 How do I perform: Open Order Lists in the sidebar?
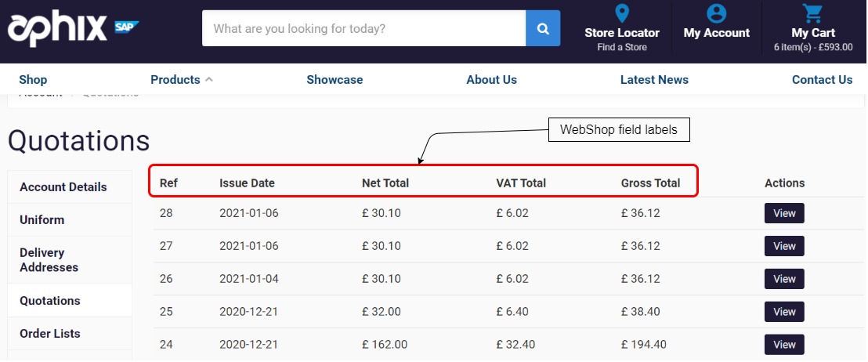[x=50, y=334]
